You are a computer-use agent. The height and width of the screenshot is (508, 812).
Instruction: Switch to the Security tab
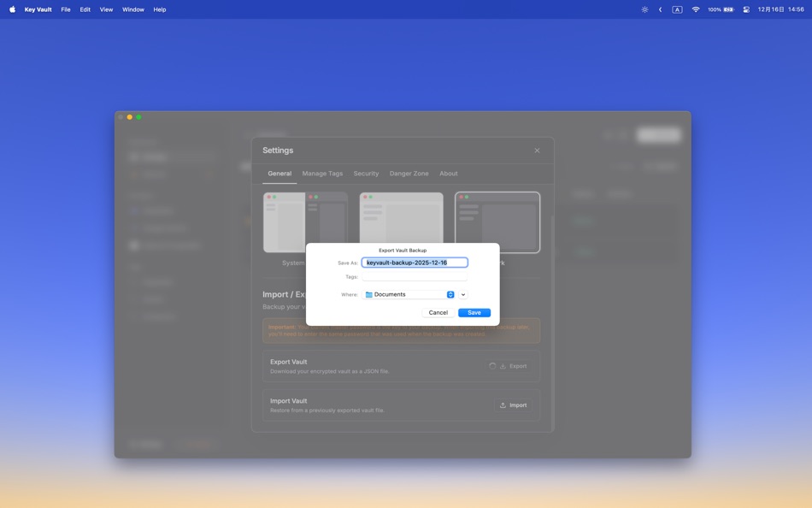366,173
